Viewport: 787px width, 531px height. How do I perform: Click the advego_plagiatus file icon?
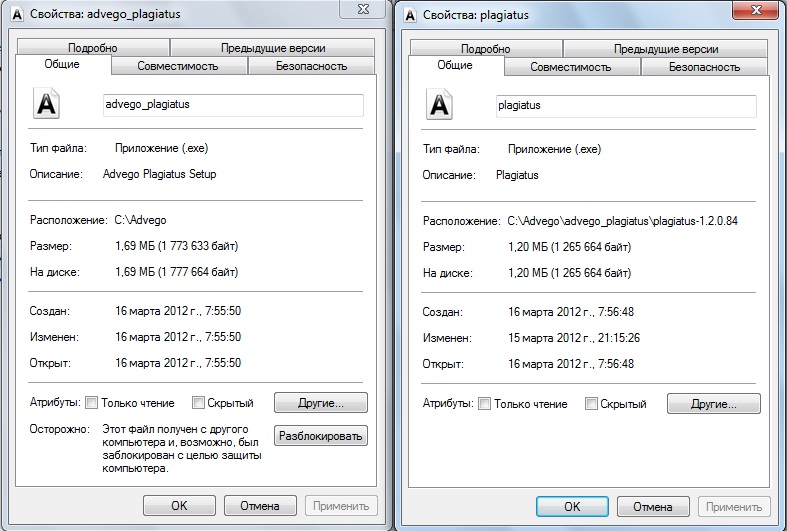[47, 105]
